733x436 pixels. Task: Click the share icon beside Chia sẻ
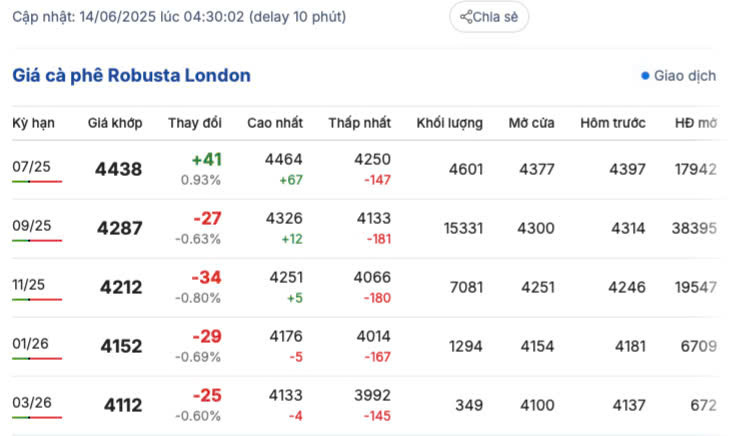click(x=466, y=17)
